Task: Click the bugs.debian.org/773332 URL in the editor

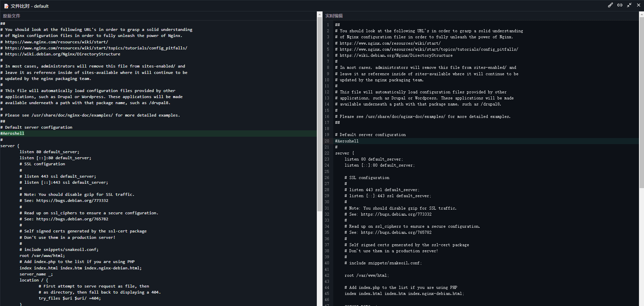Action: [x=396, y=214]
